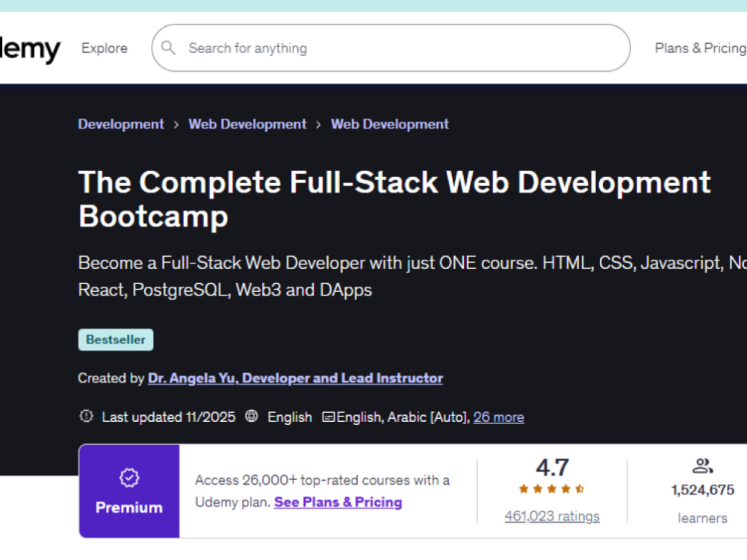Click the Premium badge icon
Image resolution: width=747 pixels, height=560 pixels.
click(x=129, y=478)
